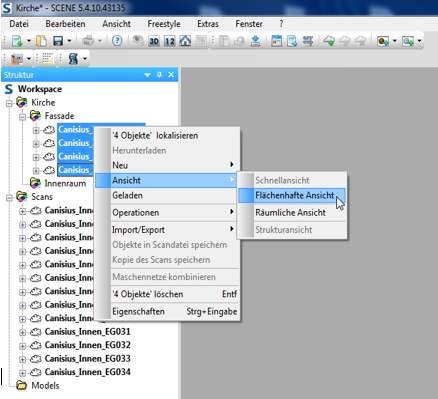Click the orange scan search toolbar icon

(383, 41)
